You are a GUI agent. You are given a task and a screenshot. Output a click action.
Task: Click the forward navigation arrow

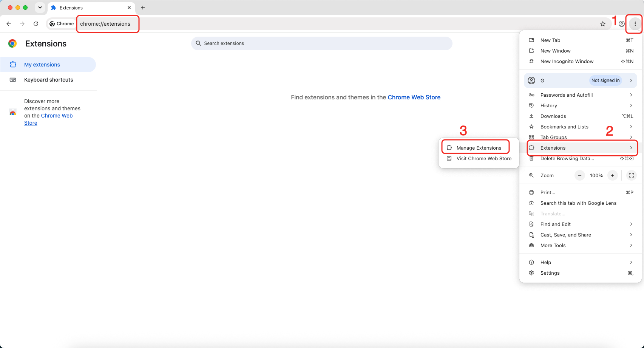point(22,24)
